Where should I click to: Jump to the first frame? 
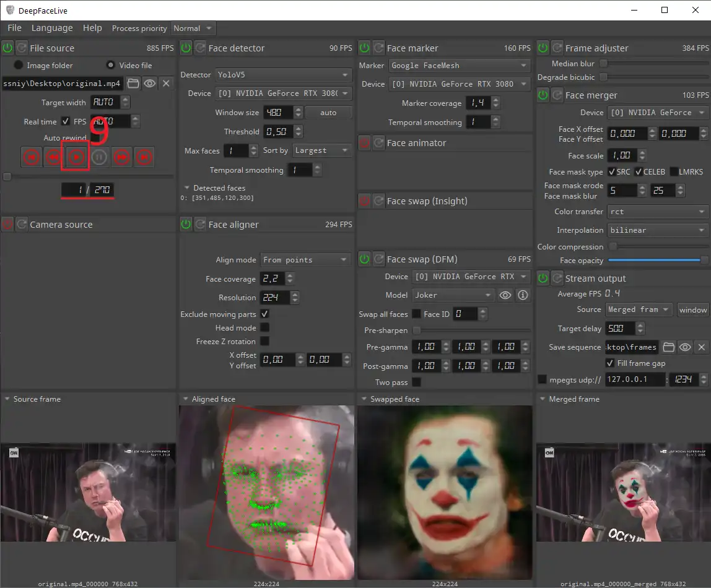[32, 157]
